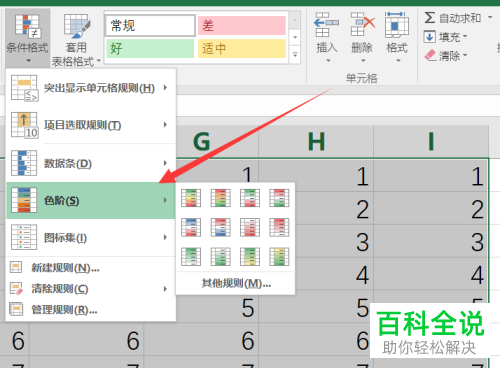Select column G header
The image size is (500, 368).
(217, 141)
